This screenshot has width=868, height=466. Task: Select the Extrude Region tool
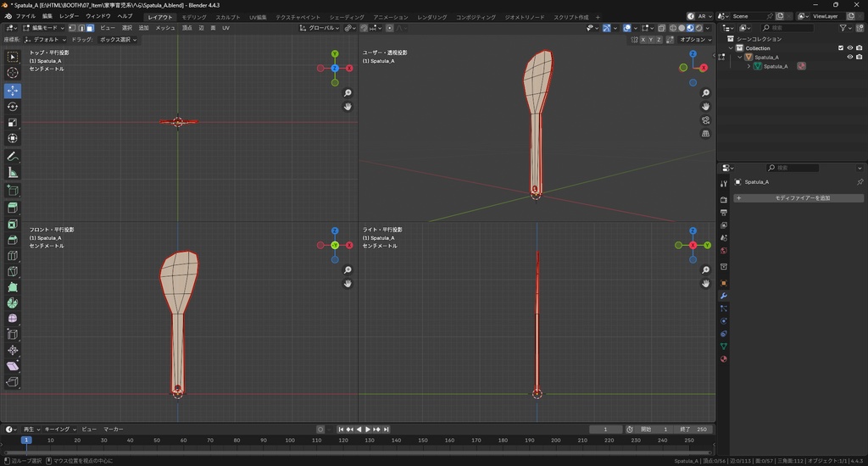13,208
